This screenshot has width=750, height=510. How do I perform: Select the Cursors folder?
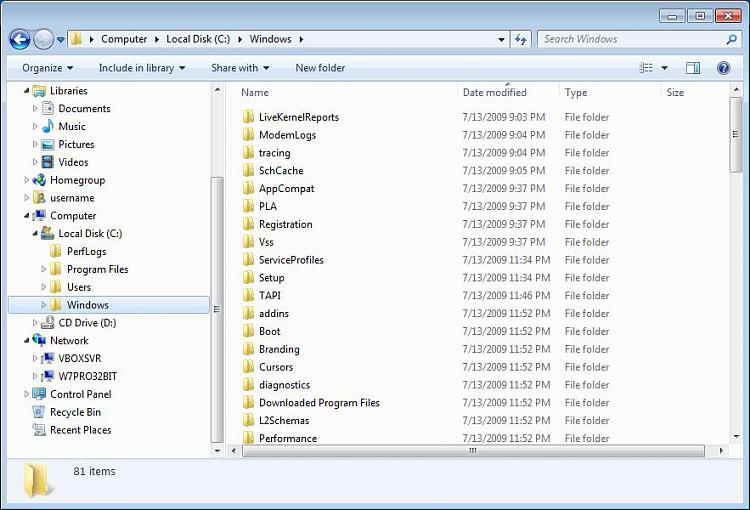point(276,367)
